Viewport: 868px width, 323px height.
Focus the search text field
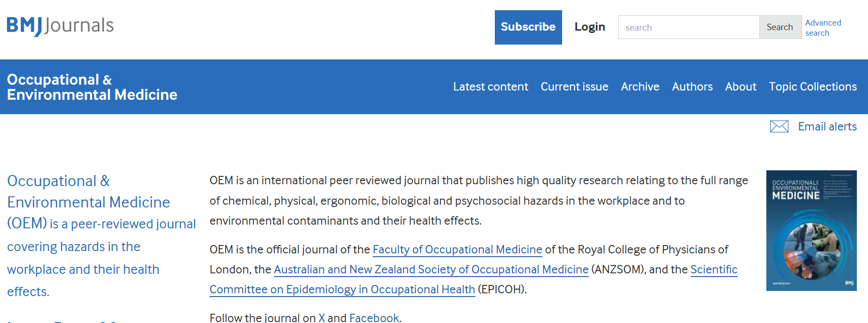(689, 27)
